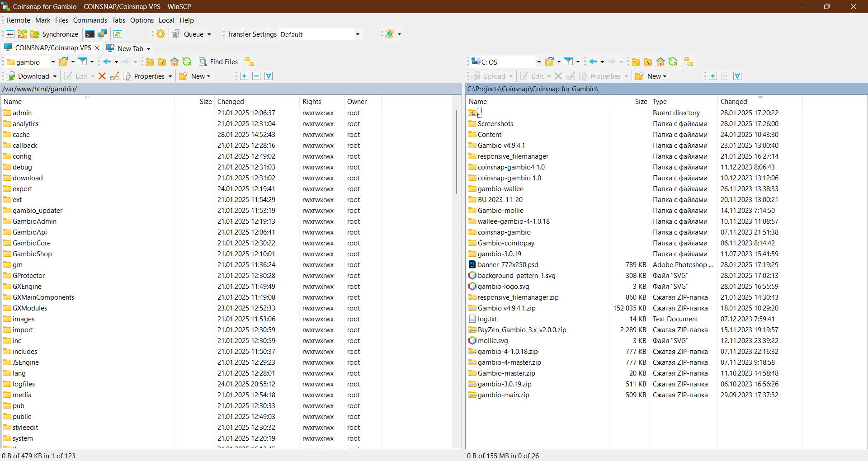868x461 pixels.
Task: Expand New dropdown in local panel
Action: tap(665, 76)
